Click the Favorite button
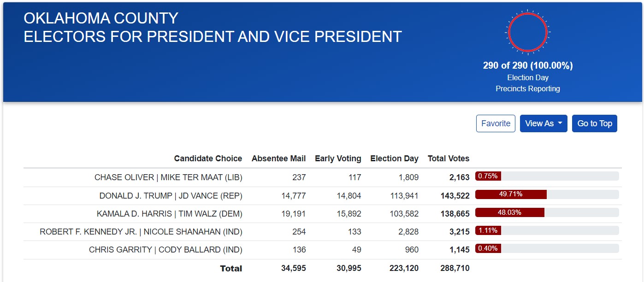Screen dimensions: 644x282 (496, 123)
